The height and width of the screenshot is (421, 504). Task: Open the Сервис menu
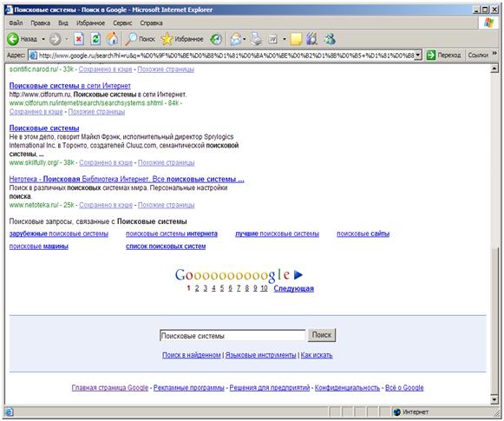122,23
